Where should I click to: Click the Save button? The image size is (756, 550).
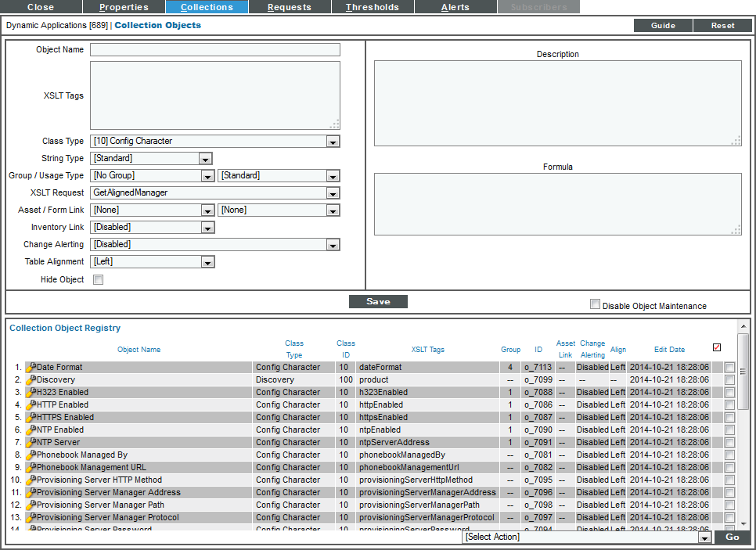click(378, 301)
